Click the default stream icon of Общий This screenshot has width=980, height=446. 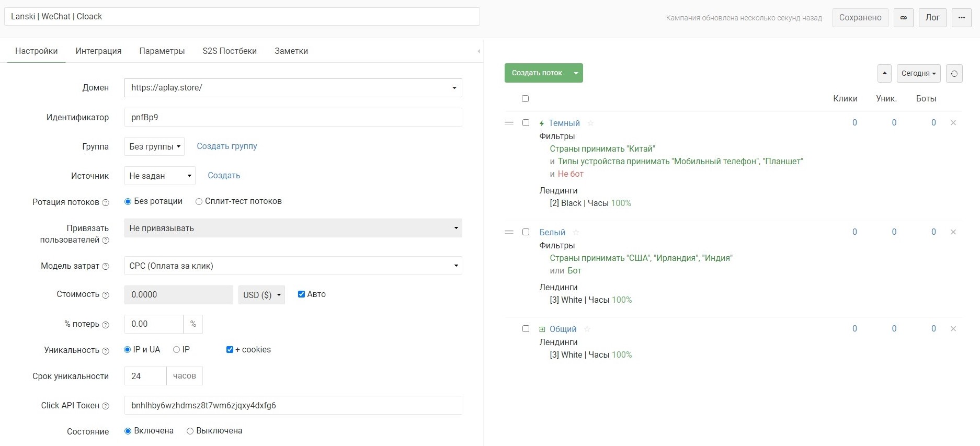542,329
